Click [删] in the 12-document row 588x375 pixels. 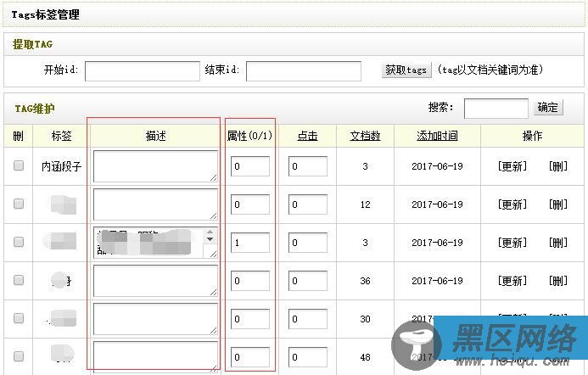pyautogui.click(x=558, y=204)
